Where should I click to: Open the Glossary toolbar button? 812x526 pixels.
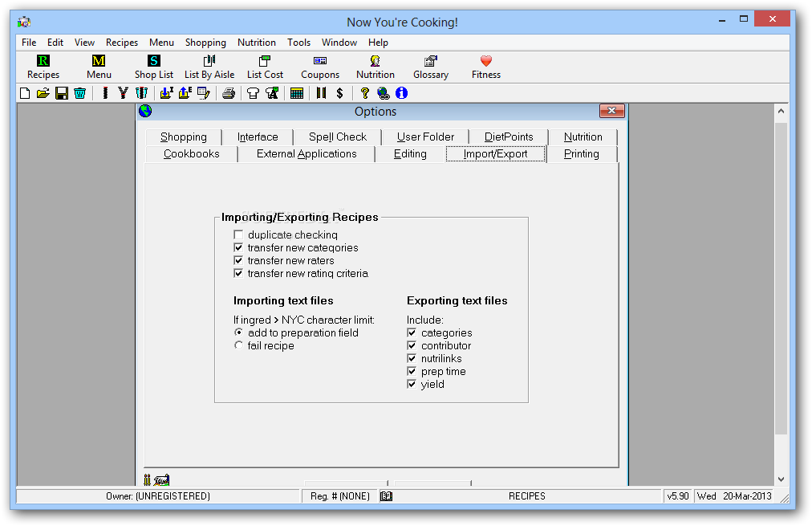pyautogui.click(x=431, y=67)
